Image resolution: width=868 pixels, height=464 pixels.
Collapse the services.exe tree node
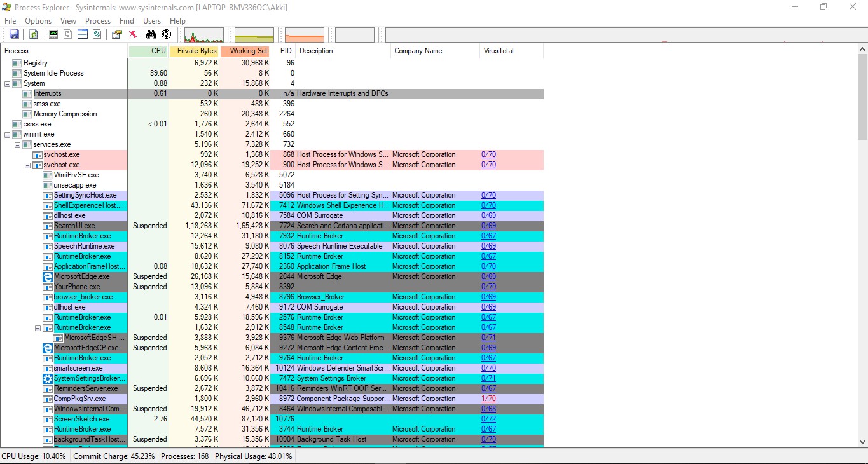click(17, 144)
